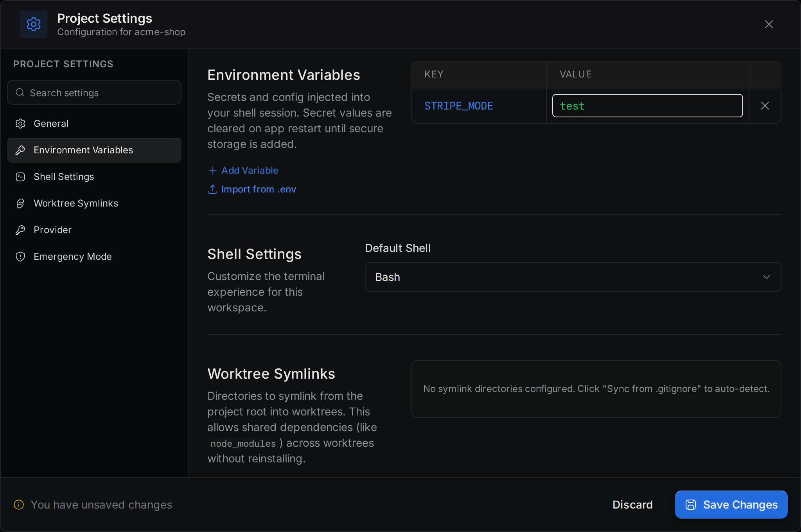This screenshot has width=801, height=532.
Task: Remove the STRIPE_MODE variable row
Action: [765, 106]
